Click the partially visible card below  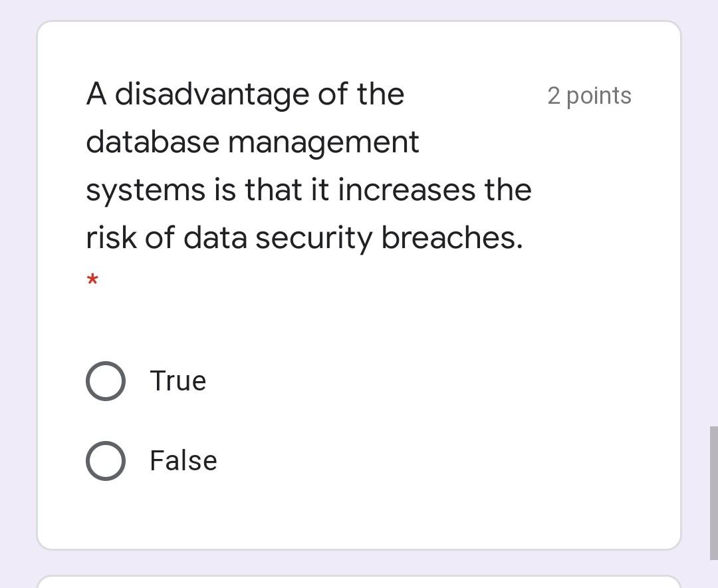[359, 582]
